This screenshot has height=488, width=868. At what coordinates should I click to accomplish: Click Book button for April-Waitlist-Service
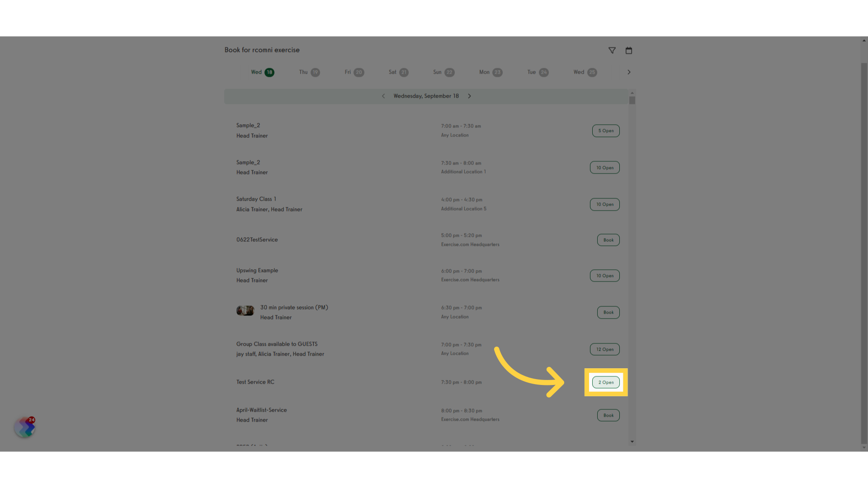[x=608, y=415]
